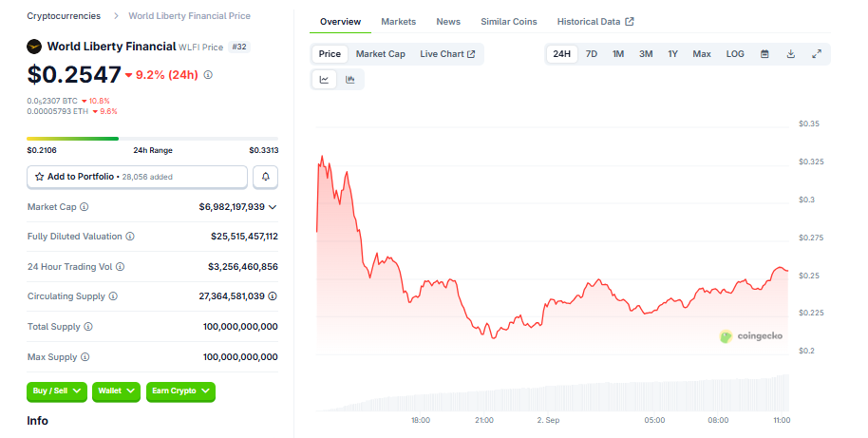Open the Wallet dropdown
This screenshot has height=438, width=868.
coord(117,390)
